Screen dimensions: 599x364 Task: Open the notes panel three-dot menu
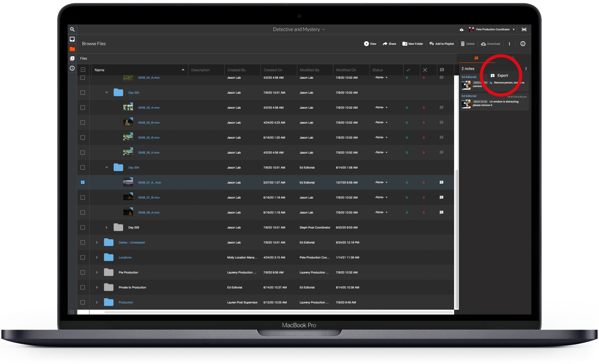point(526,69)
